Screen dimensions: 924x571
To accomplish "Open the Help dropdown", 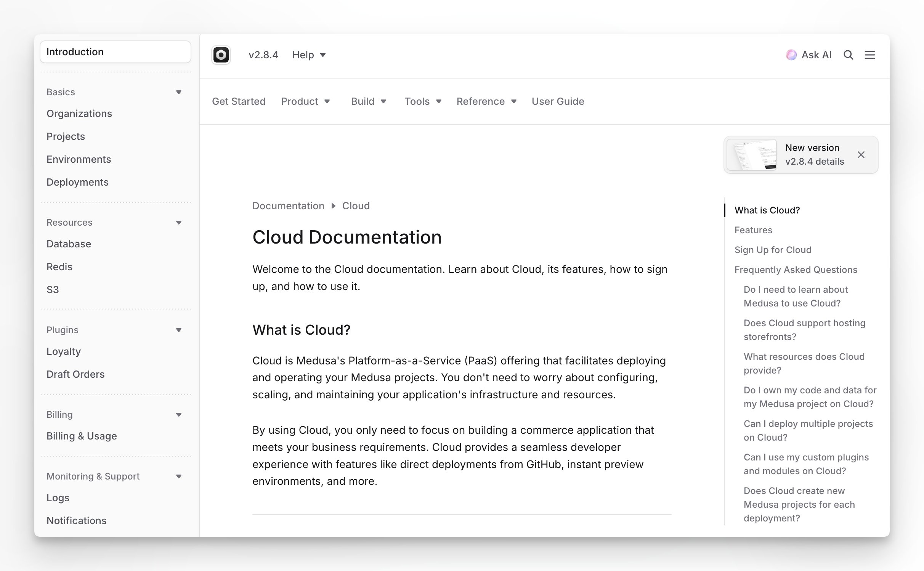I will click(x=309, y=55).
